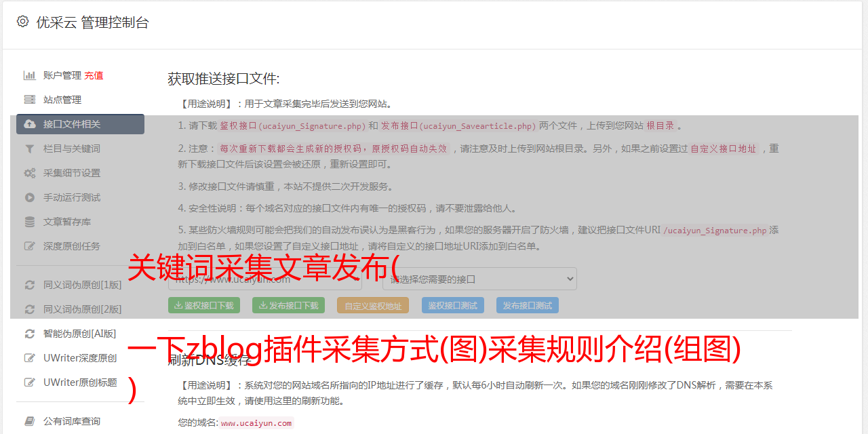868x434 pixels.
Task: Open 站点管理 in sidebar
Action: point(62,100)
